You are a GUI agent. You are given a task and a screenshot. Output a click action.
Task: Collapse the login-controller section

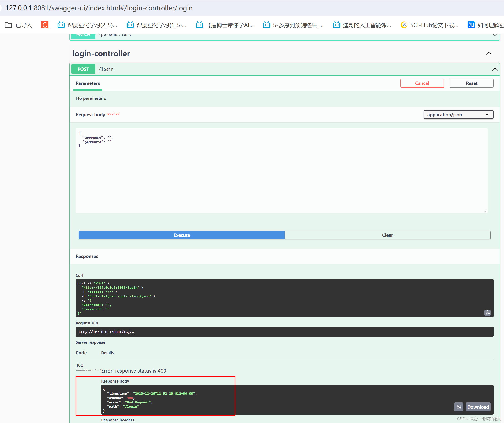[x=489, y=53]
